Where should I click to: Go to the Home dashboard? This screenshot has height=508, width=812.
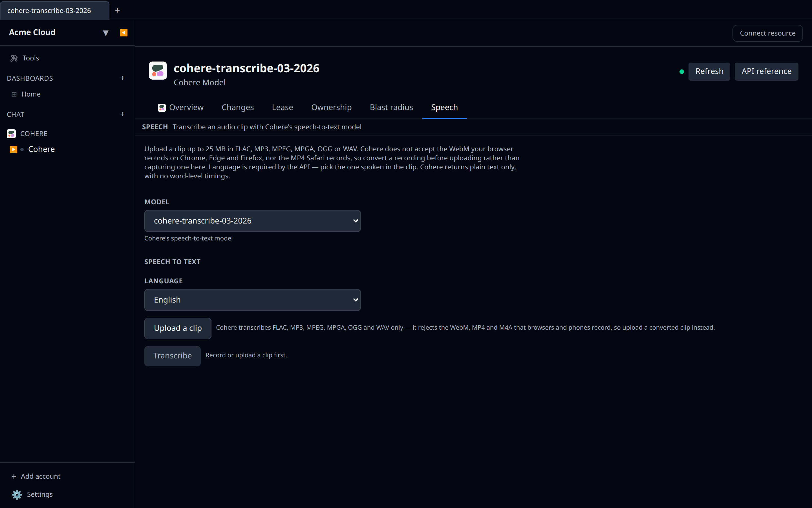(x=31, y=95)
